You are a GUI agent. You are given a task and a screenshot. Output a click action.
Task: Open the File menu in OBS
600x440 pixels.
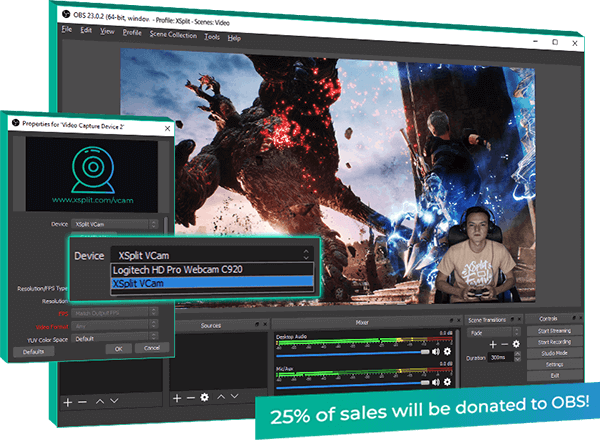[66, 29]
